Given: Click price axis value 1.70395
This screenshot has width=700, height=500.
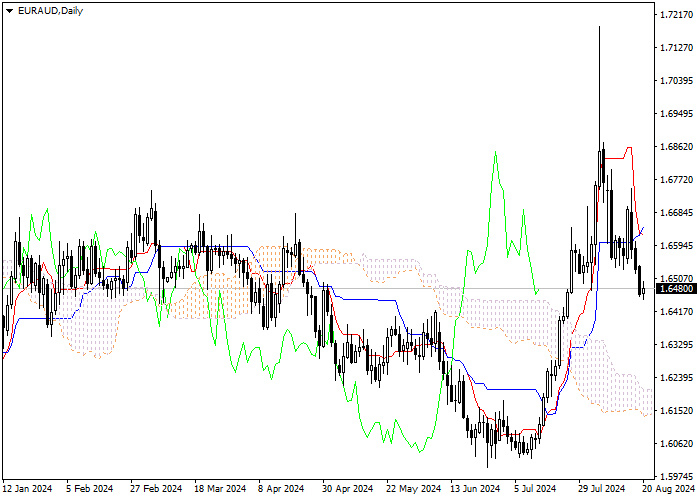Looking at the screenshot, I should (x=677, y=81).
